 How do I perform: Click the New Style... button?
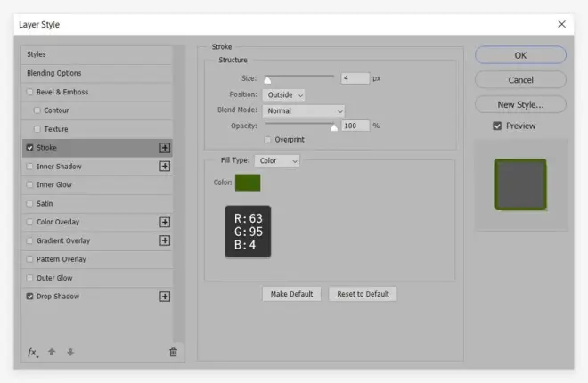click(520, 104)
